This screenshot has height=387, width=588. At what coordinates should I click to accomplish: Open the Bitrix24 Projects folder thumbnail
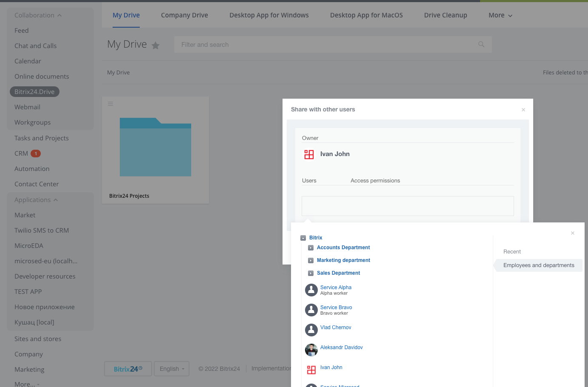click(155, 147)
